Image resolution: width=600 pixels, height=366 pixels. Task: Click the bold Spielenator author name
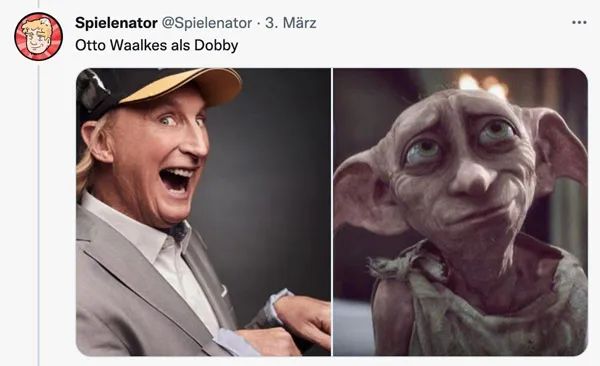click(116, 23)
